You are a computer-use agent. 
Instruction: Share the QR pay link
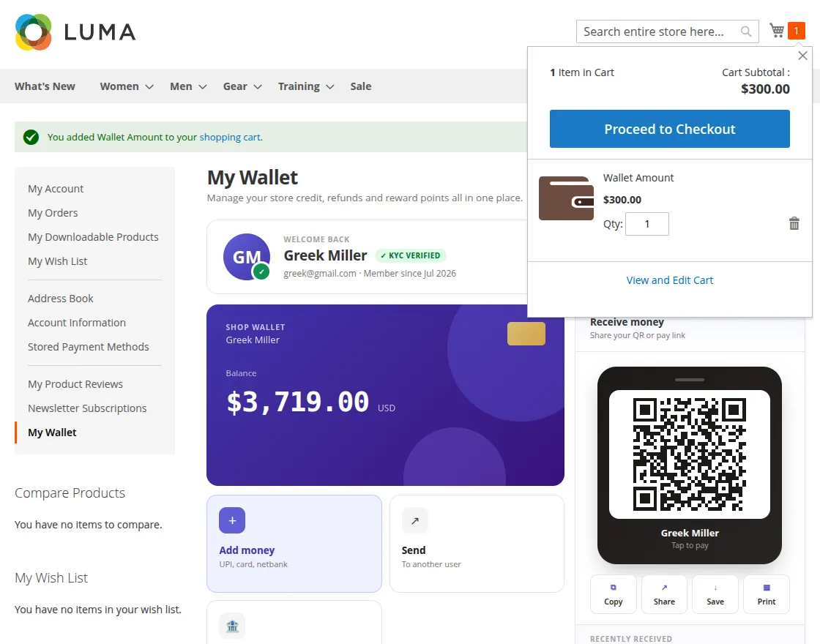[x=664, y=594]
